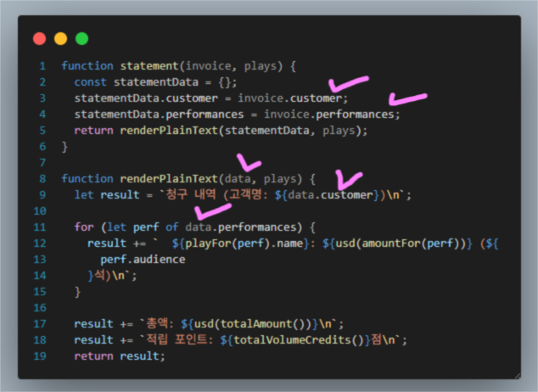Viewport: 538px width, 392px height.
Task: Click 'return result;' on line 19
Action: coord(120,356)
